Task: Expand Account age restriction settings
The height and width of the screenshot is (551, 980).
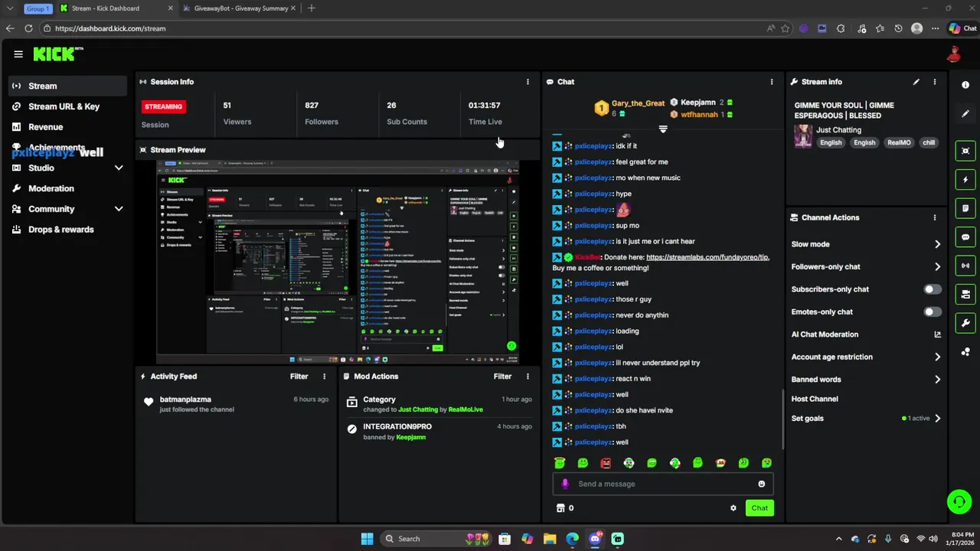Action: coord(937,357)
